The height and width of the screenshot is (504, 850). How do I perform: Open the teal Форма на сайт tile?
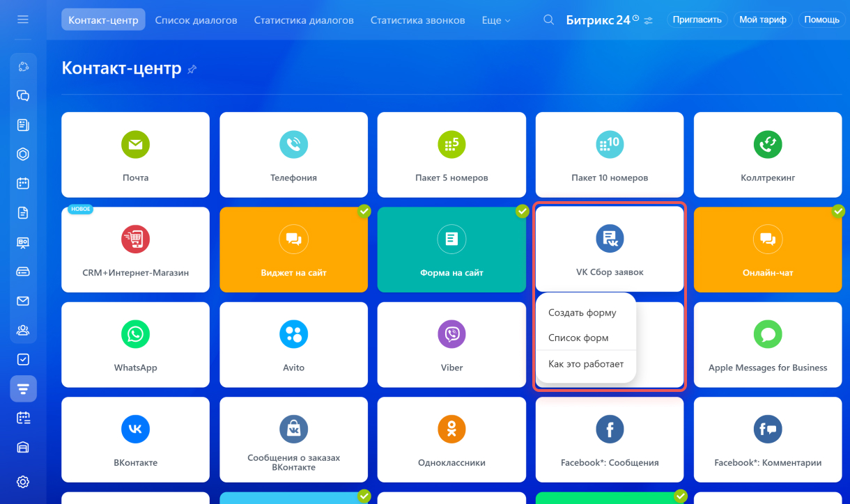[451, 250]
